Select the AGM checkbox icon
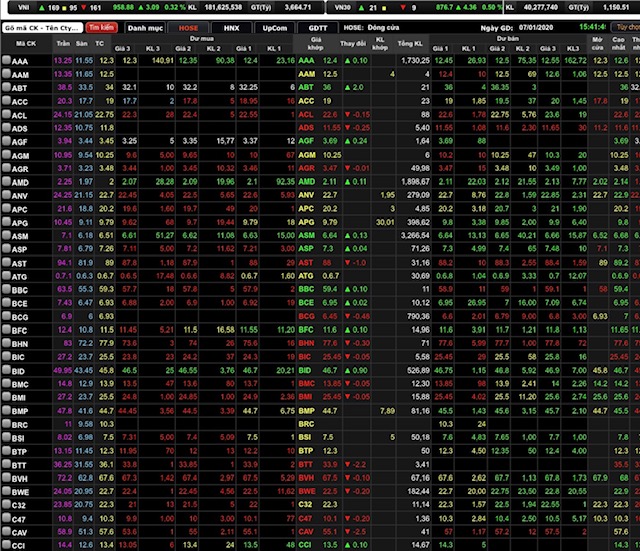The height and width of the screenshot is (551, 640). click(x=6, y=155)
